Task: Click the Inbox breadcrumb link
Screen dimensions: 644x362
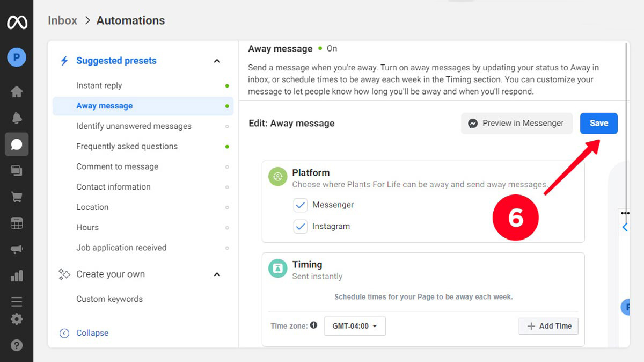Action: tap(62, 20)
